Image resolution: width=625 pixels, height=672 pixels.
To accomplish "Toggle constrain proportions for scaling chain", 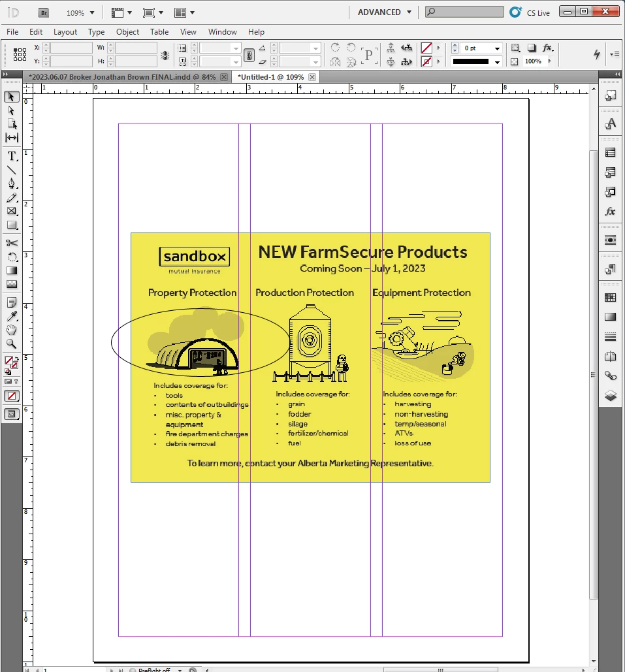I will tap(249, 56).
